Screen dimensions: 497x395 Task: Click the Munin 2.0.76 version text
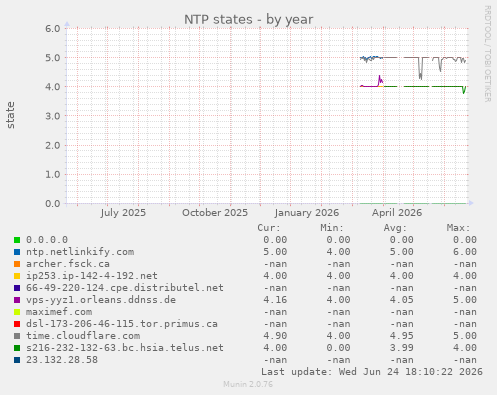(x=248, y=384)
